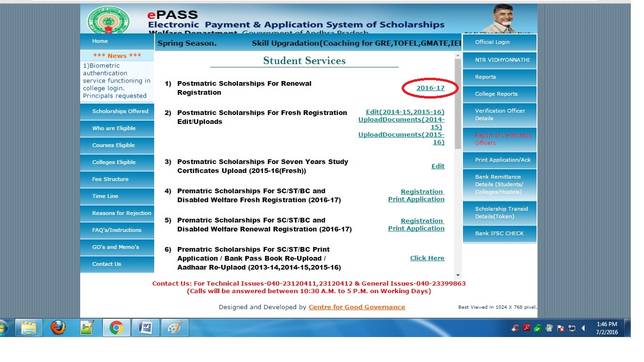The height and width of the screenshot is (362, 644).
Task: Open the Home menu item
Action: click(x=117, y=41)
